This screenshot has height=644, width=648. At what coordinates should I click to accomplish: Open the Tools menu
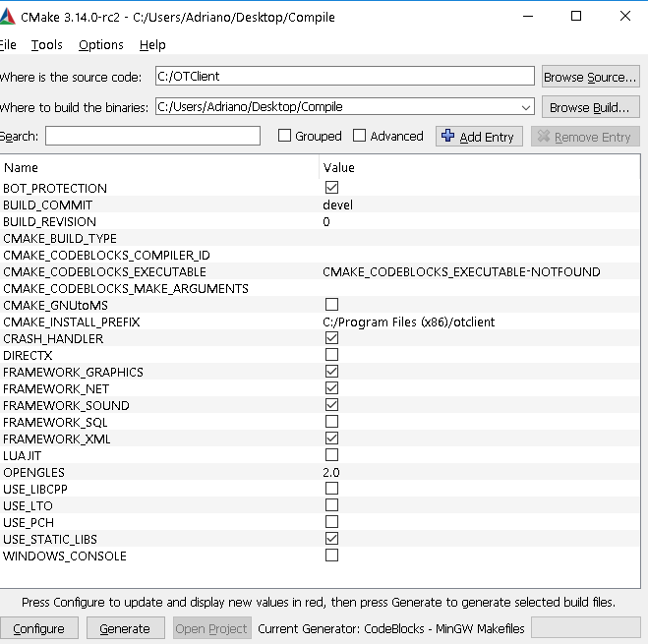point(46,44)
